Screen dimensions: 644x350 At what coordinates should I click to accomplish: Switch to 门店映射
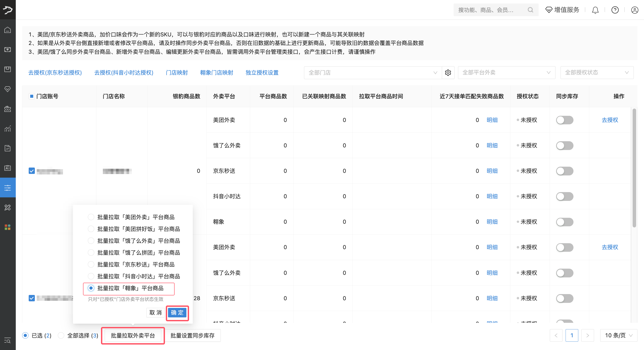(x=177, y=73)
